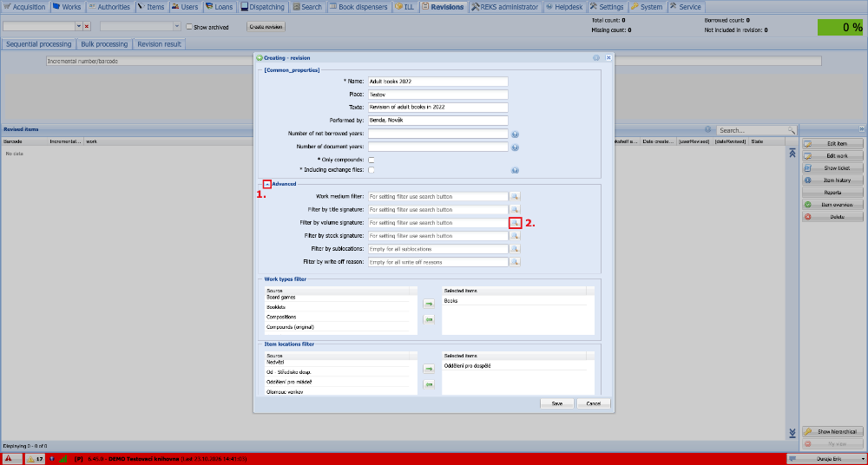Tick the Including exchange files checkbox
Screen dimensions: 868x465
[x=372, y=170]
